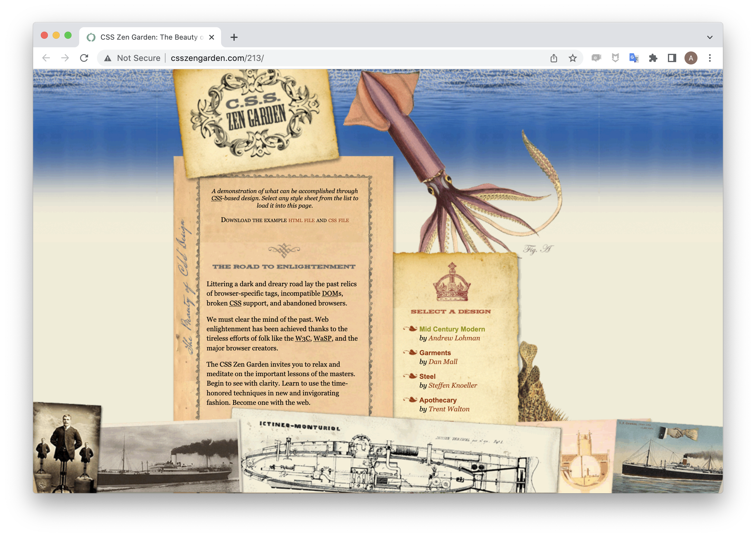Image resolution: width=756 pixels, height=537 pixels.
Task: Open the share page icon
Action: (554, 58)
